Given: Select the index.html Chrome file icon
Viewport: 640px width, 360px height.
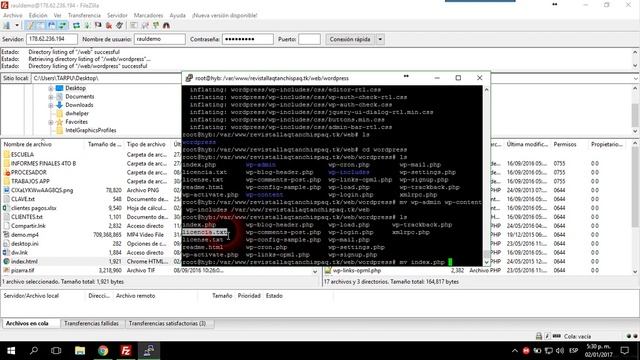Looking at the screenshot, I should pos(7,261).
